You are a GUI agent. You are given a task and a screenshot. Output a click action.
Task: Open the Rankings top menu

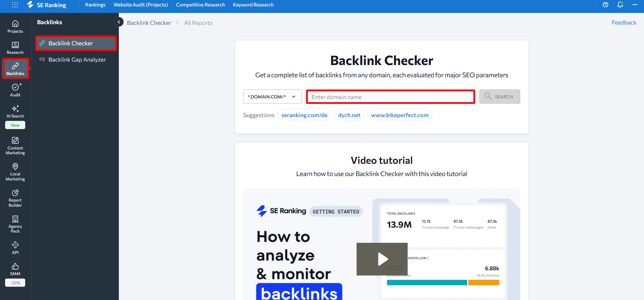tap(95, 5)
